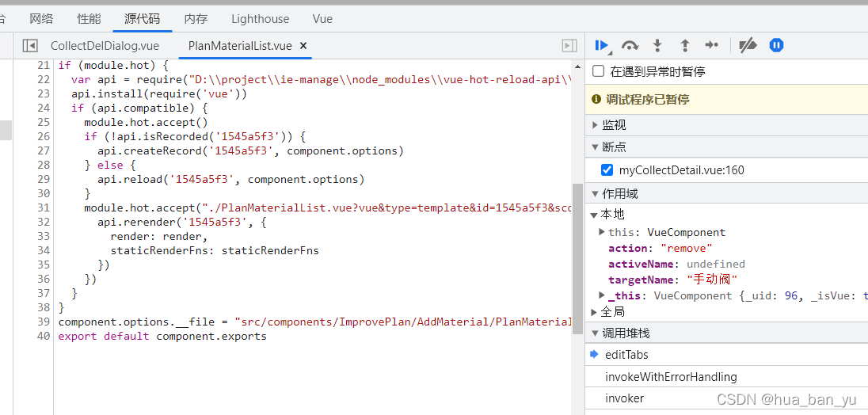Step out of current function
Viewport: 868px width, 415px height.
point(685,45)
